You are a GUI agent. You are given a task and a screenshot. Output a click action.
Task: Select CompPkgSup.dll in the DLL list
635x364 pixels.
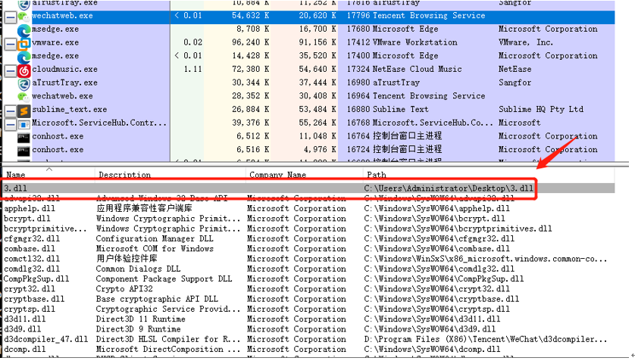click(x=36, y=278)
